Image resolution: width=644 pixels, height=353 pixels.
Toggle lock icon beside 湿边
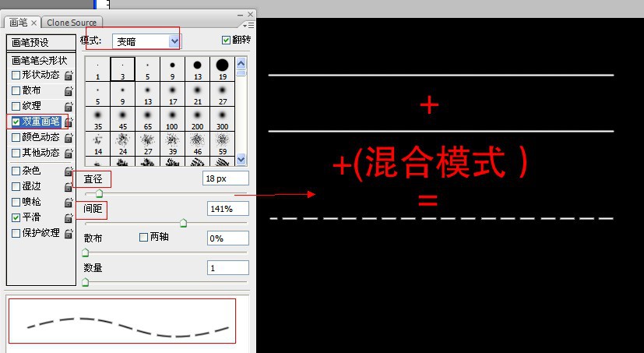[x=69, y=186]
